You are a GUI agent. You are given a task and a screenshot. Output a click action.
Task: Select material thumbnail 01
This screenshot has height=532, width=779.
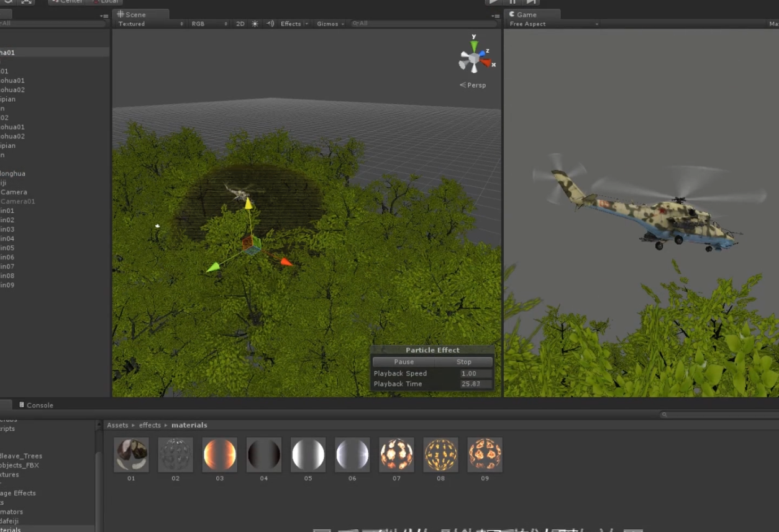click(x=131, y=454)
